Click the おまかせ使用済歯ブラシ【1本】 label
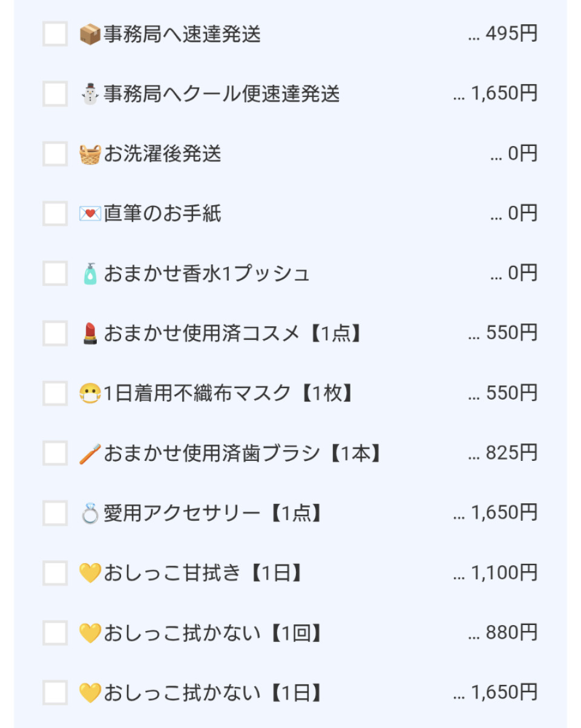 coord(243,454)
